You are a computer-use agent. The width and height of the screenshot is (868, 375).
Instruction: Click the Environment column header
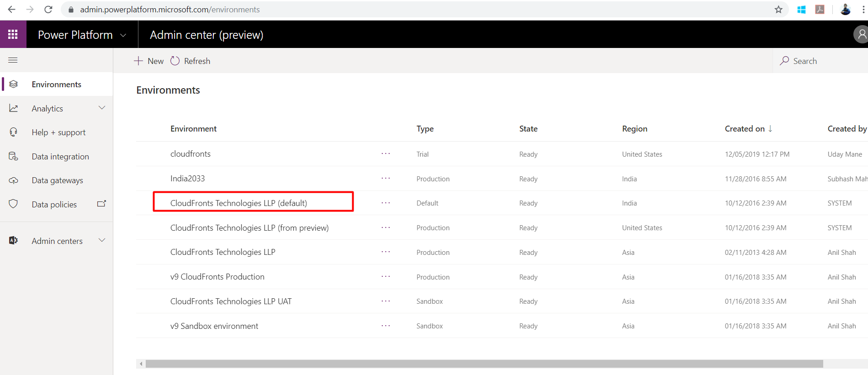coord(193,129)
